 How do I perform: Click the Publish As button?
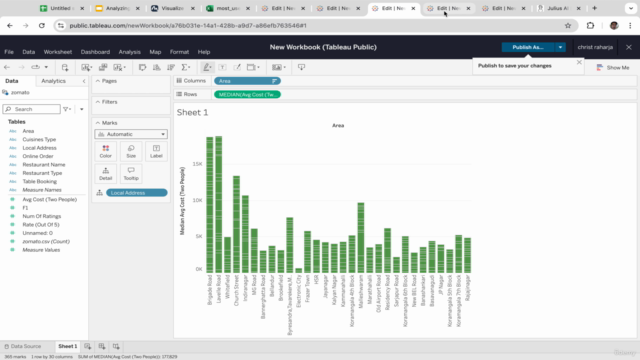(x=528, y=47)
